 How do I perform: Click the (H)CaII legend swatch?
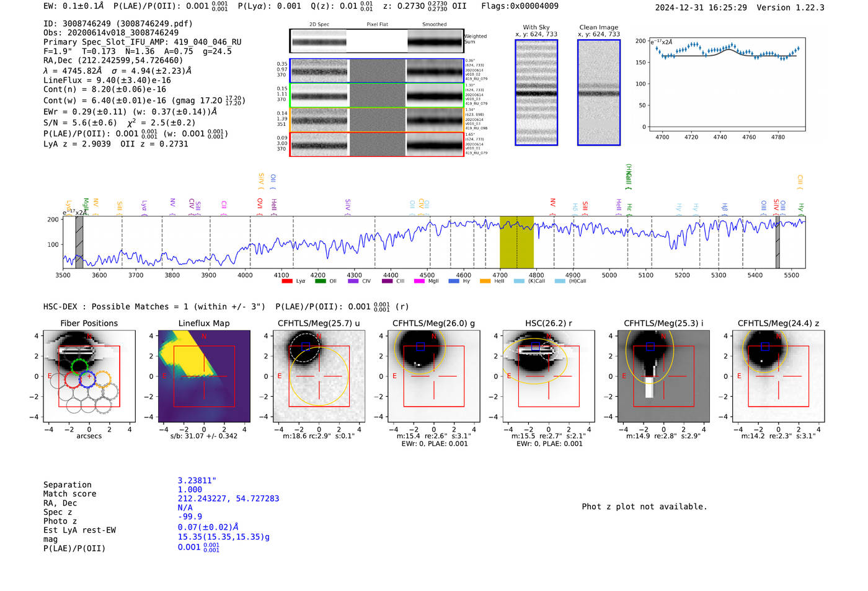click(560, 282)
